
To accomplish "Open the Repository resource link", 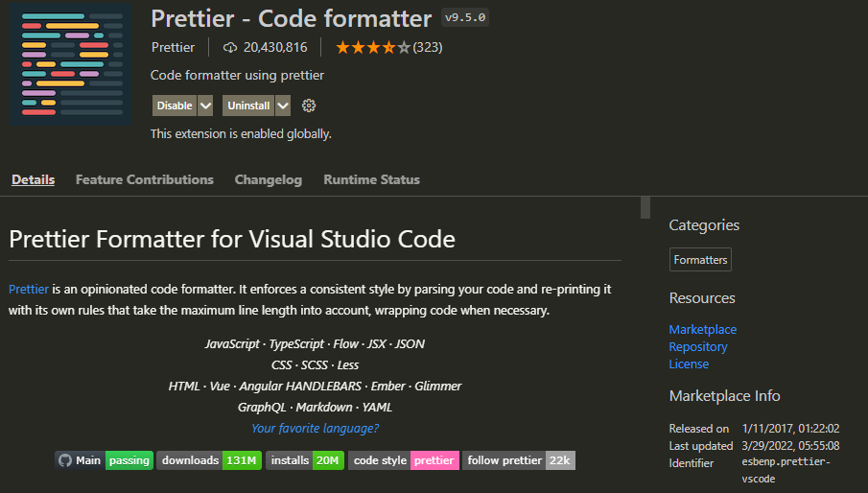I will point(698,347).
